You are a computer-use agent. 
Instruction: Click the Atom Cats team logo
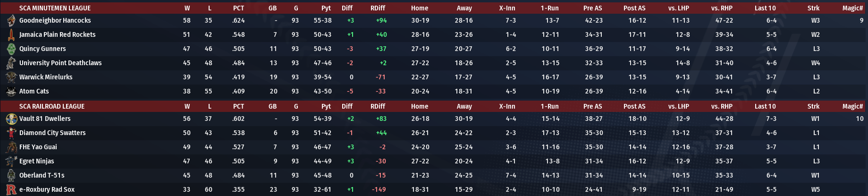[11, 92]
